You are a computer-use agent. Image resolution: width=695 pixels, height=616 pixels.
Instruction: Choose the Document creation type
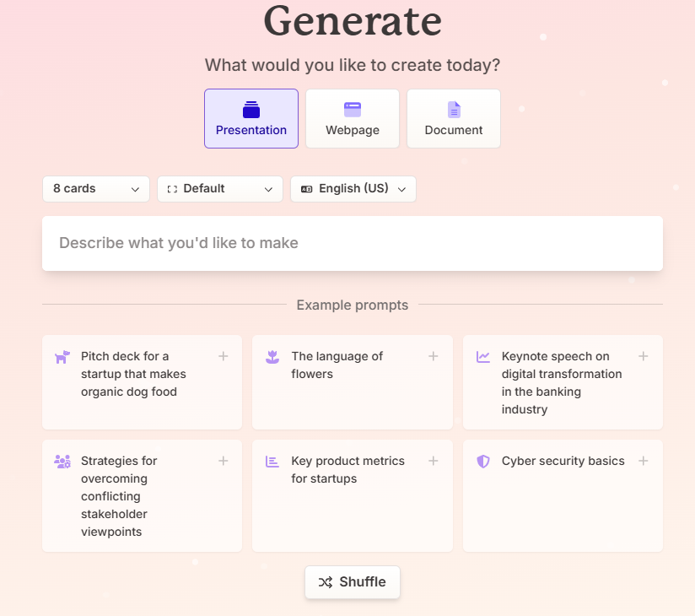pos(454,118)
